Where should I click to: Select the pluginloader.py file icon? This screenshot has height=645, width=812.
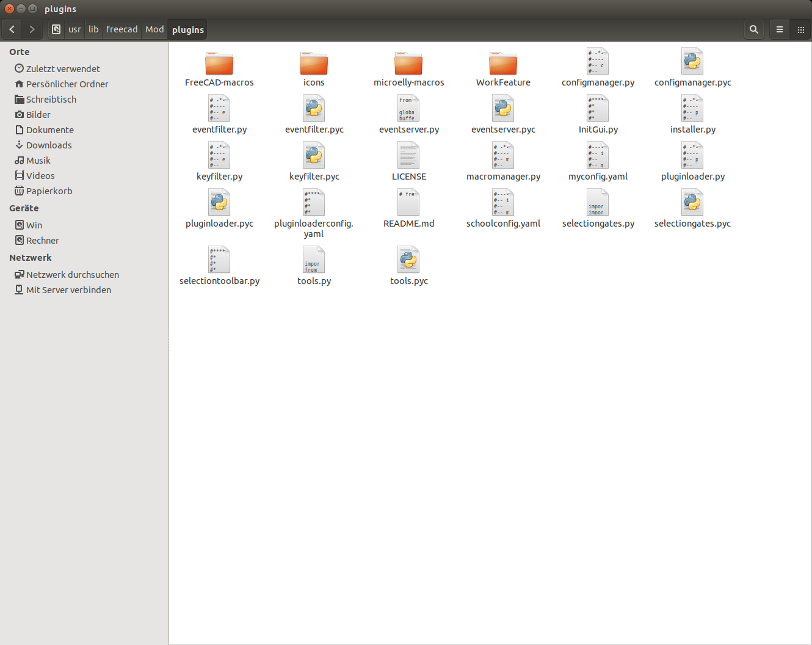pyautogui.click(x=692, y=155)
